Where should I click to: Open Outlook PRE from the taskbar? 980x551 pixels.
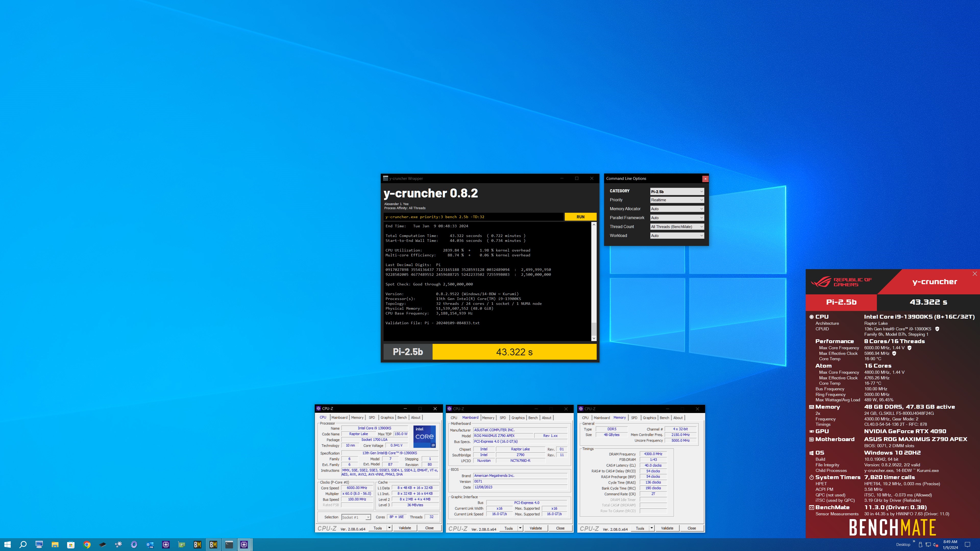point(150,545)
